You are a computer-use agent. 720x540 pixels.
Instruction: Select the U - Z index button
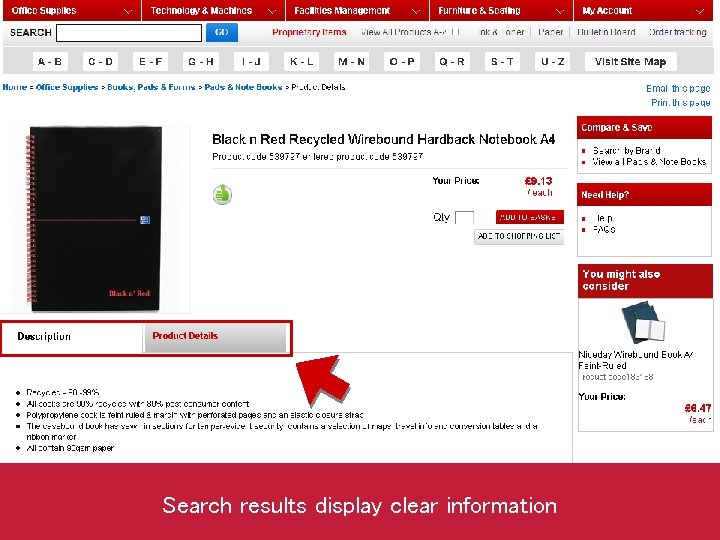[552, 62]
